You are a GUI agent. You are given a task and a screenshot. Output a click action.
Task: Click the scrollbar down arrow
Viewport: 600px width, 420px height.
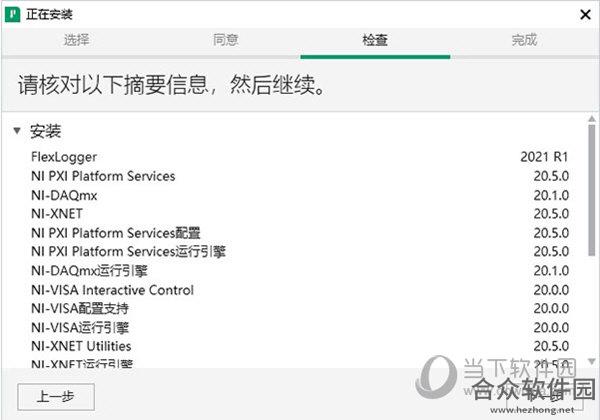[x=592, y=361]
